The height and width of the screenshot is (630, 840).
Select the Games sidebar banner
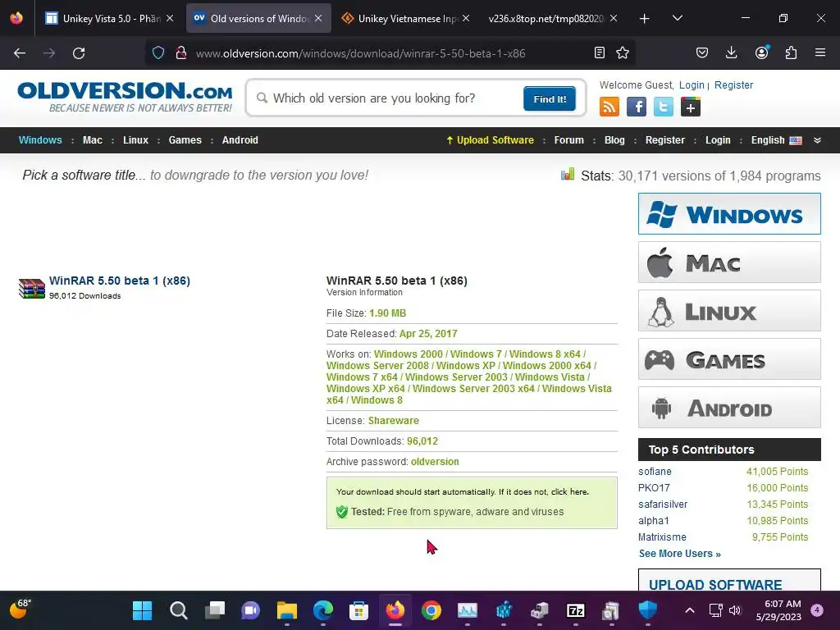[729, 359]
